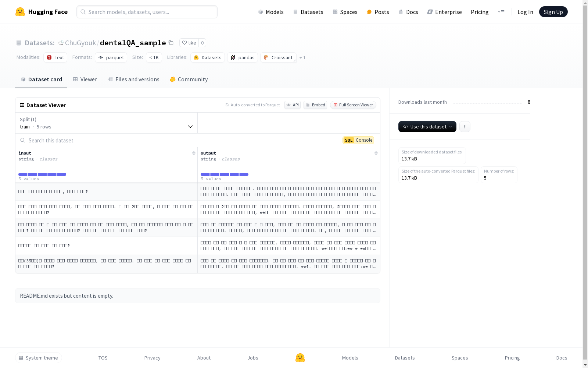Viewport: 588px width, 368px height.
Task: Select the row whose output contains 2
Action: point(198,210)
